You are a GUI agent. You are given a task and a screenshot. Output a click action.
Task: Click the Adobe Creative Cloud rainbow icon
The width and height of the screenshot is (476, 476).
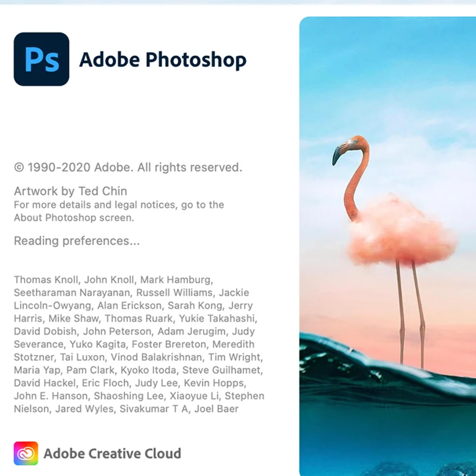pyautogui.click(x=26, y=453)
